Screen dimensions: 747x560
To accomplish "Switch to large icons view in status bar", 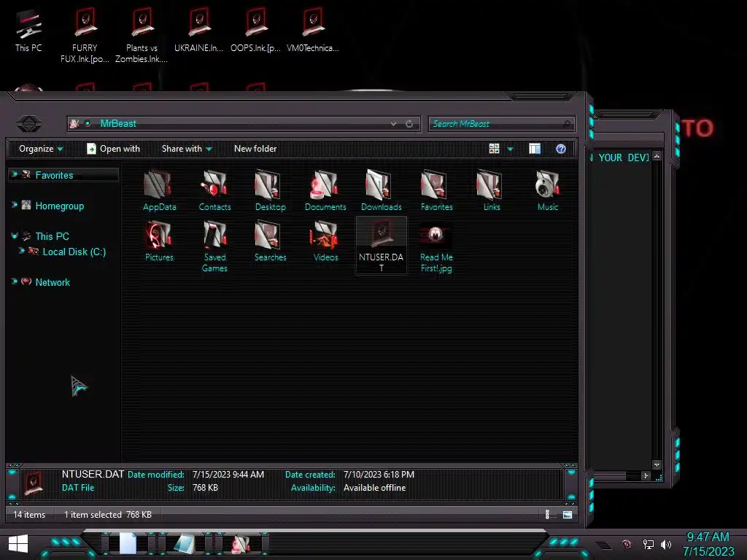I will click(568, 514).
